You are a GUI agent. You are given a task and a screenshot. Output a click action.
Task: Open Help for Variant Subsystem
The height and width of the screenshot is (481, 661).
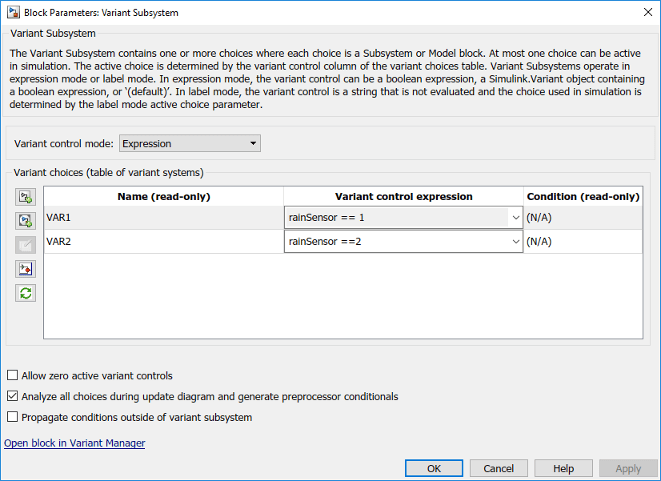[x=563, y=468]
